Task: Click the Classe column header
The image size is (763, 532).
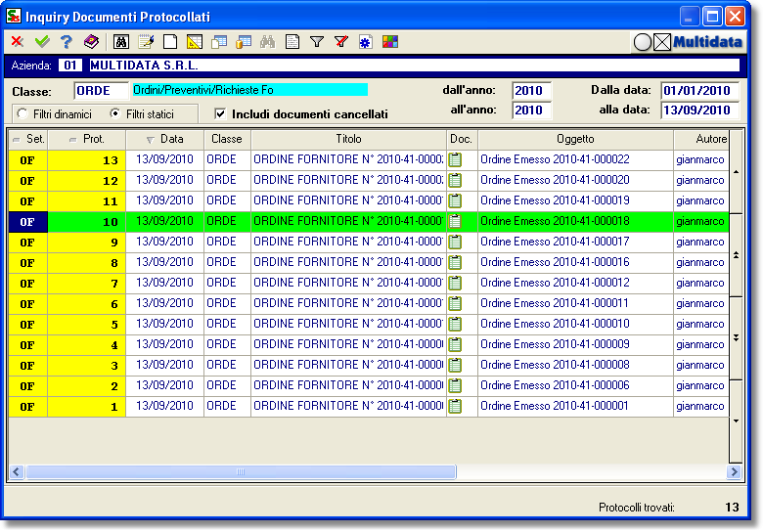Action: [227, 139]
